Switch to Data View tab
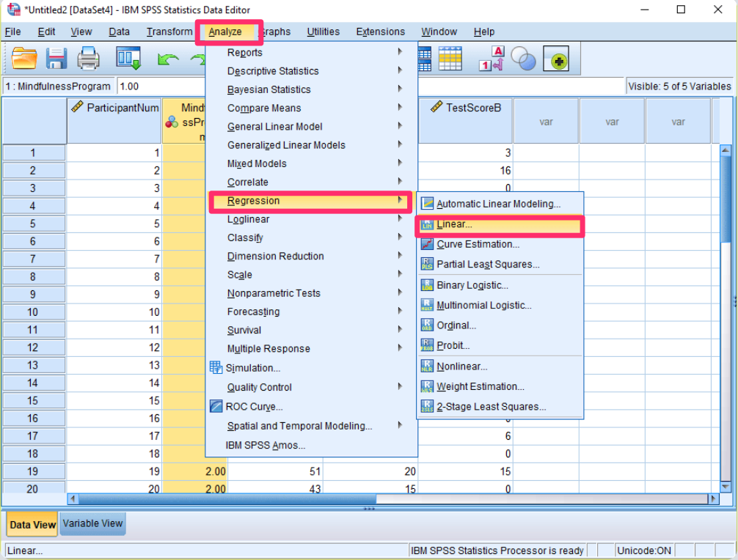Viewport: 738px width, 560px height. point(32,524)
